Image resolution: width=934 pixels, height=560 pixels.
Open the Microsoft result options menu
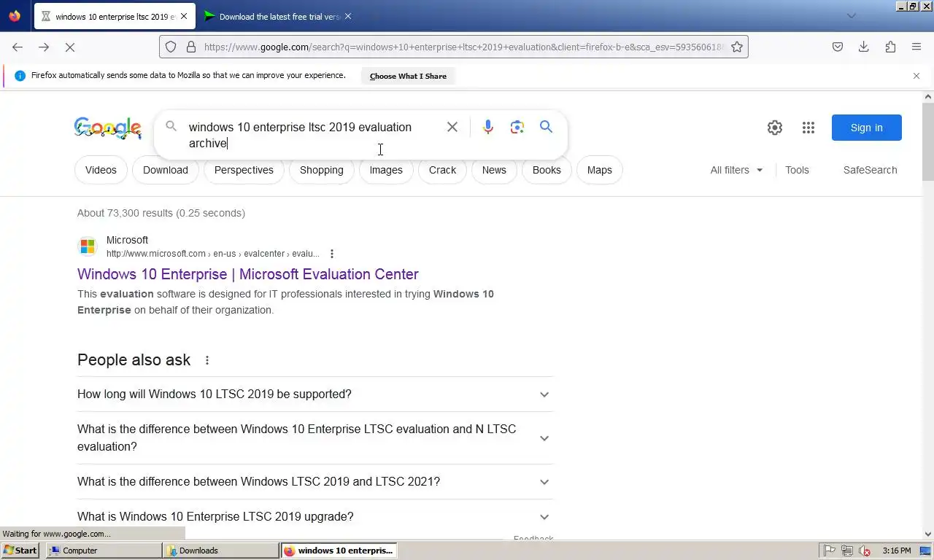[x=332, y=254]
